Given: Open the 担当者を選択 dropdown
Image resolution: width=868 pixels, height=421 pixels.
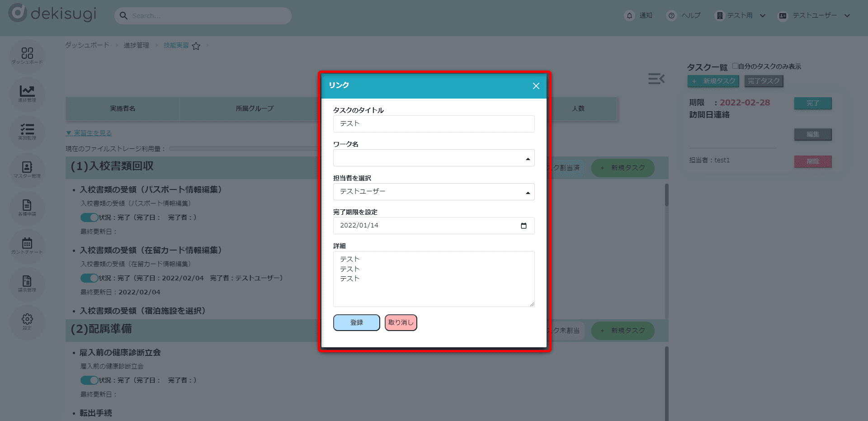Looking at the screenshot, I should tap(434, 192).
